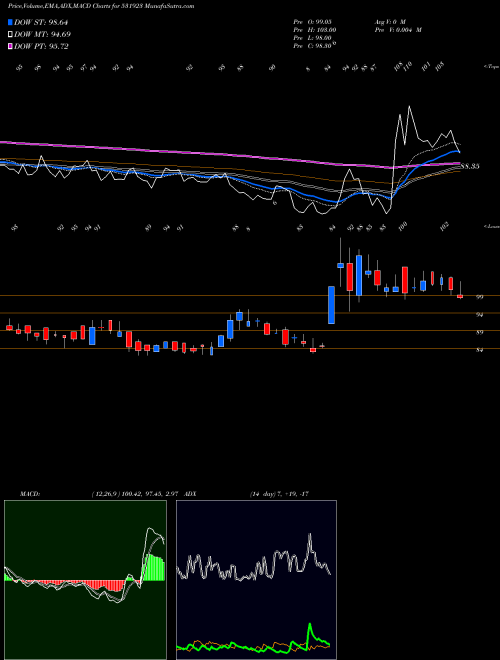Click the last red candlestick near 99
Screen dimensions: 500x660
point(460,296)
